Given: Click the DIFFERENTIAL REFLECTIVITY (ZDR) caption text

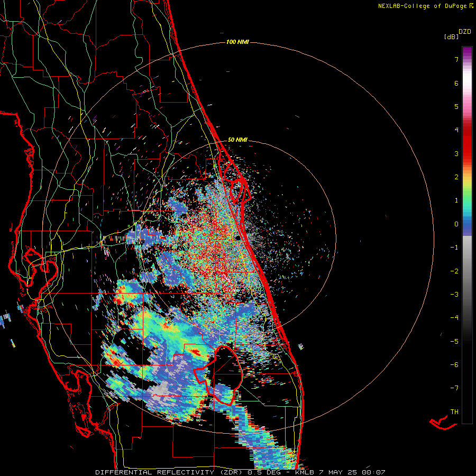Looking at the screenshot, I should coord(169,472).
